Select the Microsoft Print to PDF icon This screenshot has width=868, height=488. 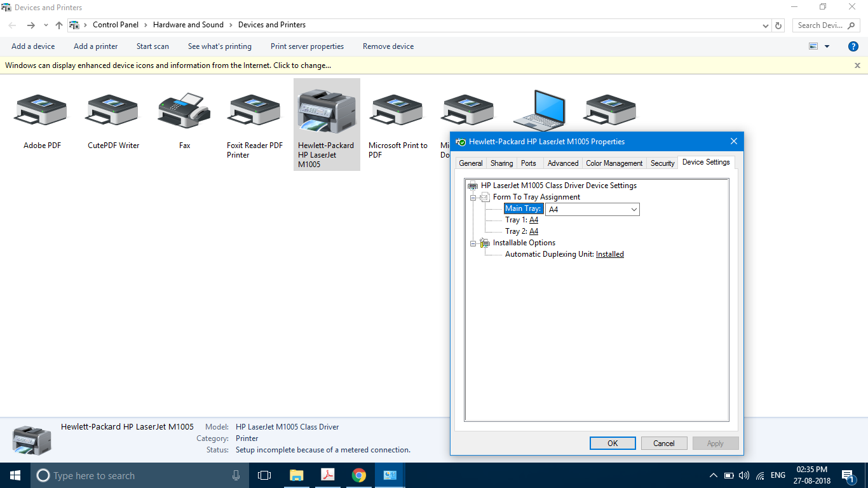pyautogui.click(x=397, y=109)
